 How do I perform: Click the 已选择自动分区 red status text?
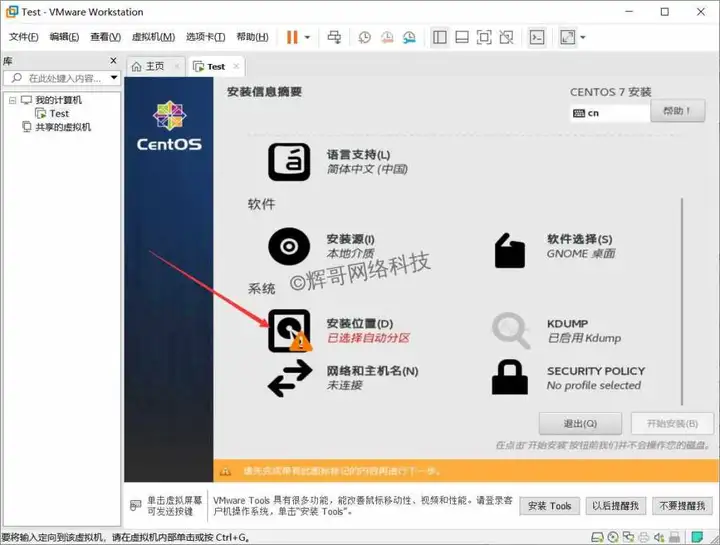tap(368, 338)
